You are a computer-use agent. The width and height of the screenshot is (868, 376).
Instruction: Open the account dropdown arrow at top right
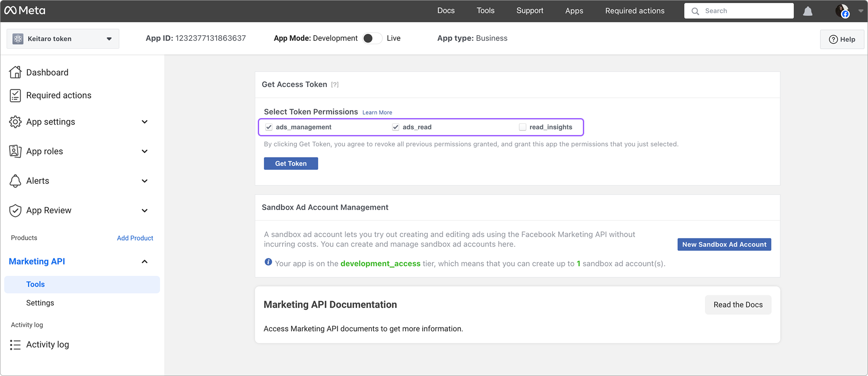click(x=860, y=11)
